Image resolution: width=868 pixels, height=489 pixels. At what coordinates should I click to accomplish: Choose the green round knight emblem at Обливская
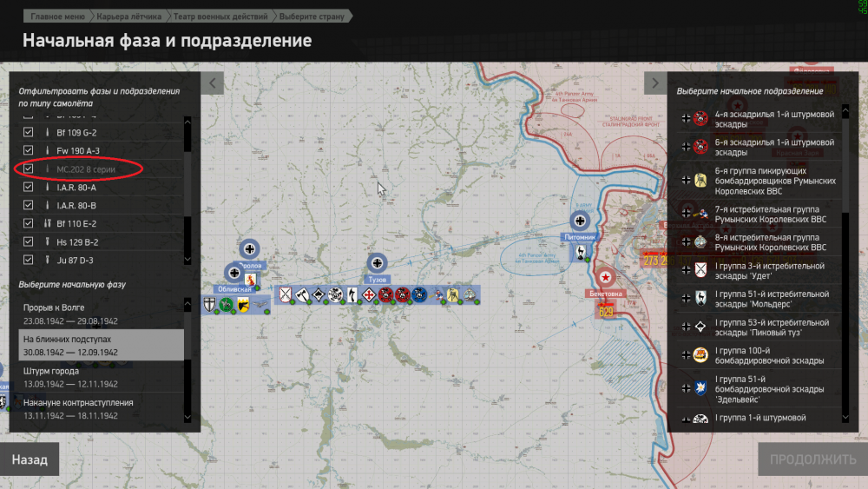pyautogui.click(x=226, y=305)
